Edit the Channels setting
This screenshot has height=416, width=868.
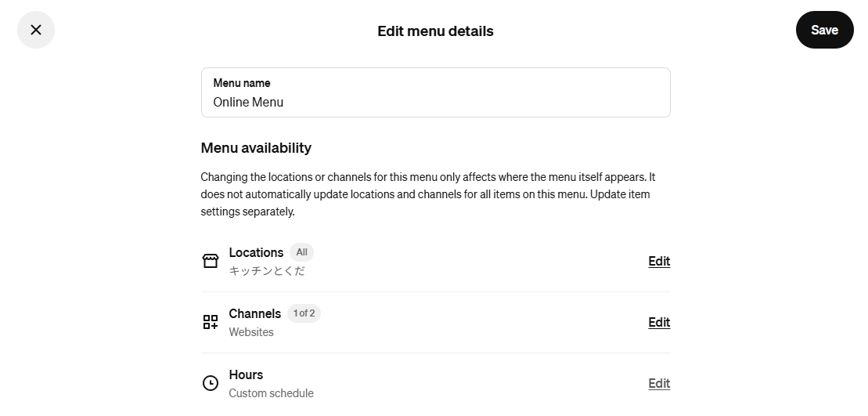[x=659, y=323]
